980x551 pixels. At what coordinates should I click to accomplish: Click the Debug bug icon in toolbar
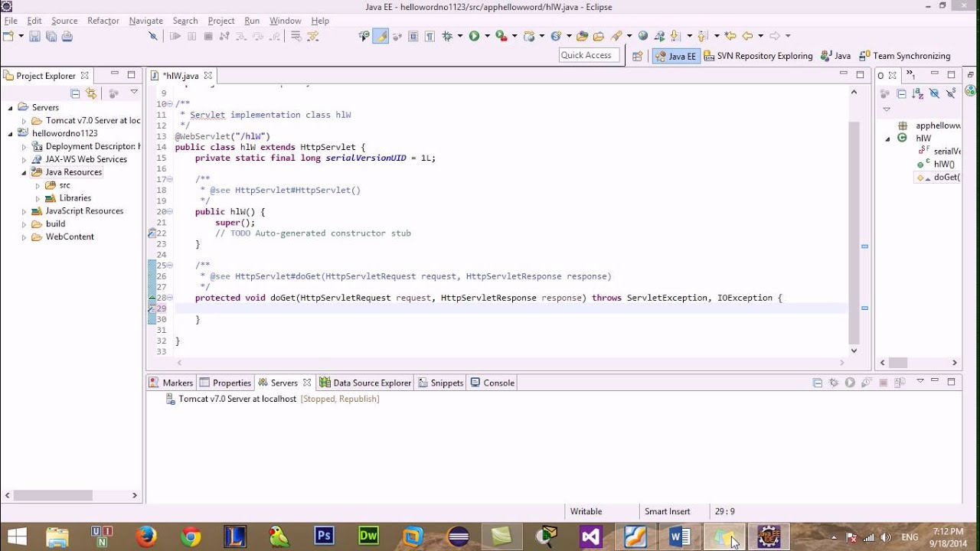(448, 36)
